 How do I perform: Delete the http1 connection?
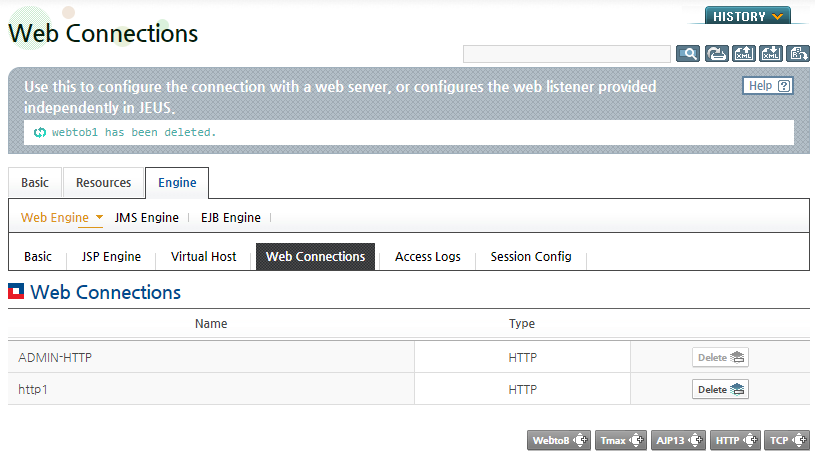click(x=720, y=389)
